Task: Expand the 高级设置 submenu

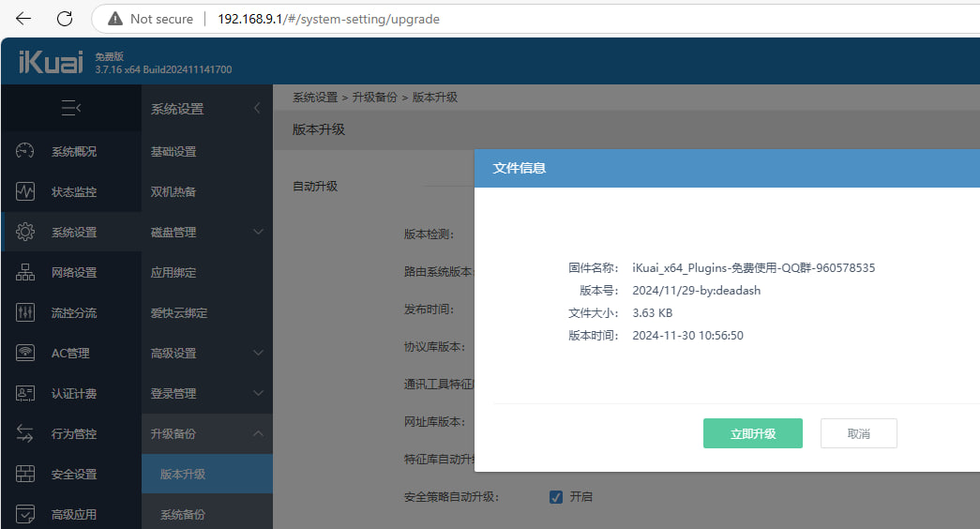Action: [x=258, y=353]
